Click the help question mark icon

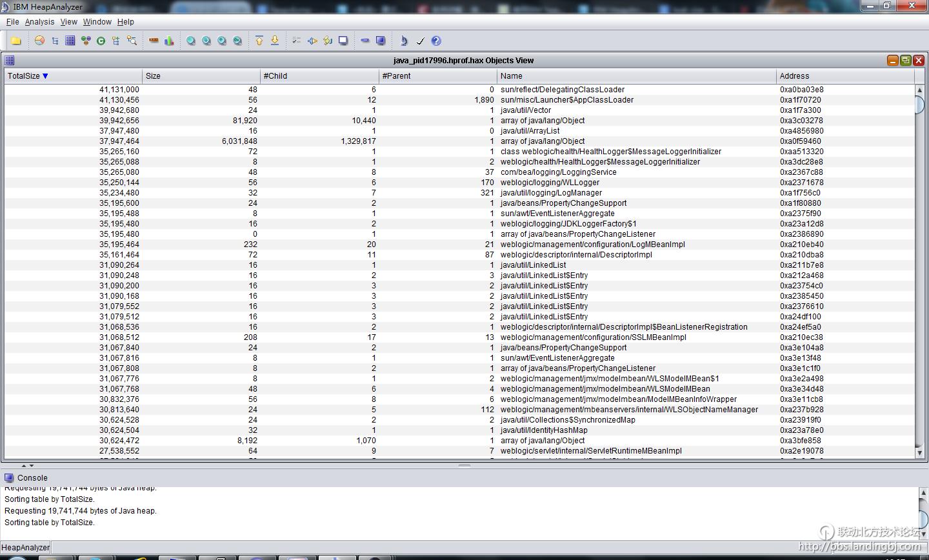tap(436, 41)
